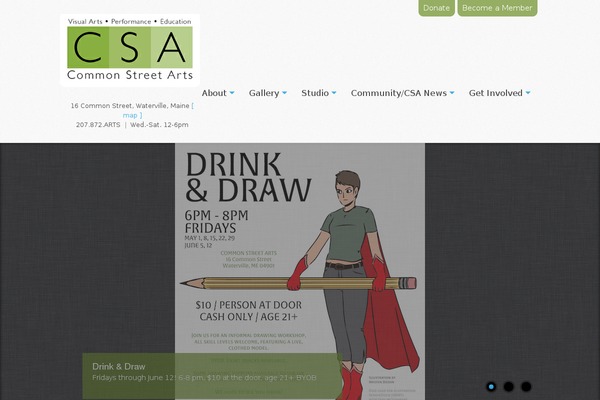
Task: Click the Become a Member button
Action: [x=497, y=8]
